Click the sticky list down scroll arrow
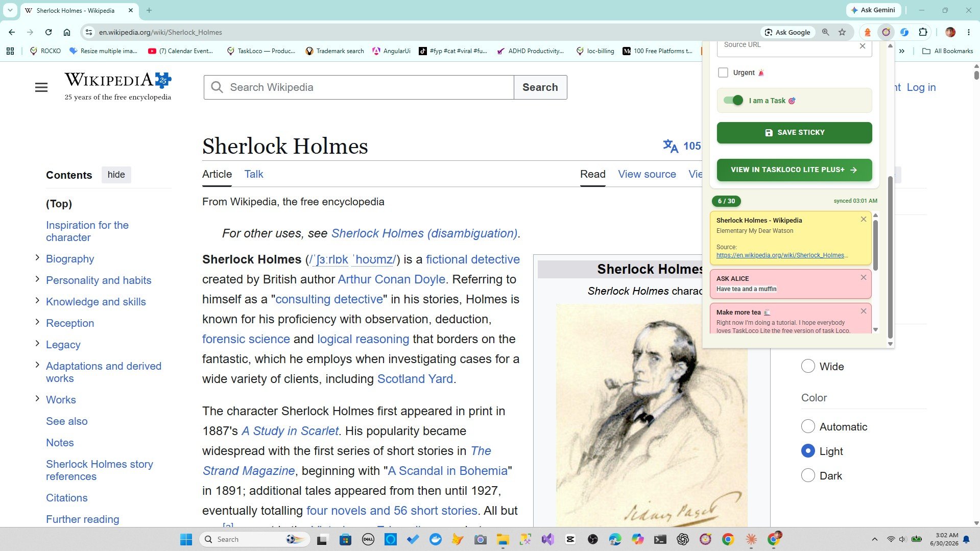 (x=875, y=330)
